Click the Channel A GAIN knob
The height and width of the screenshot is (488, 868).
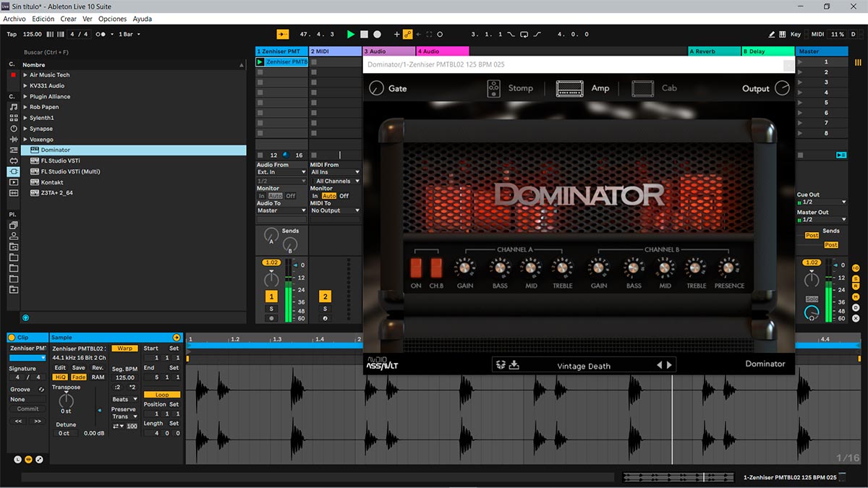coord(465,267)
